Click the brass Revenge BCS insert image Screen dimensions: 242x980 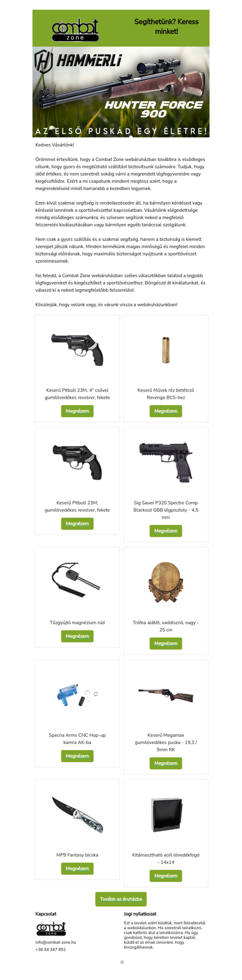click(166, 349)
